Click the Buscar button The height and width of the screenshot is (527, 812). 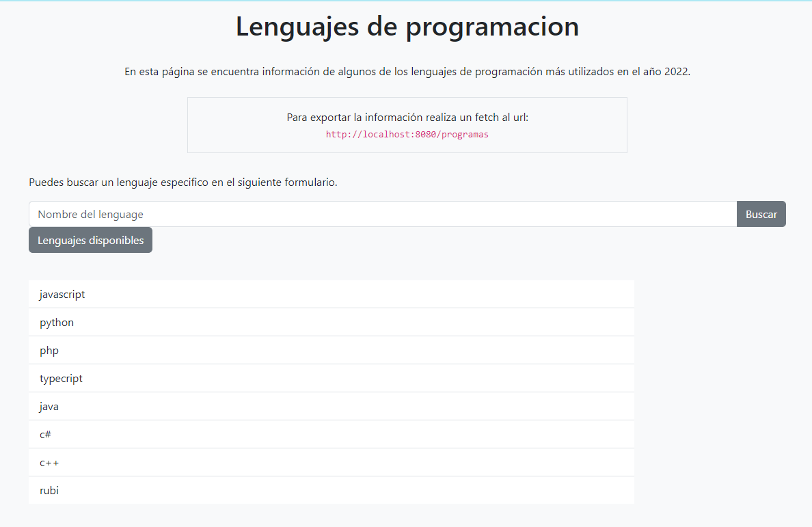761,214
